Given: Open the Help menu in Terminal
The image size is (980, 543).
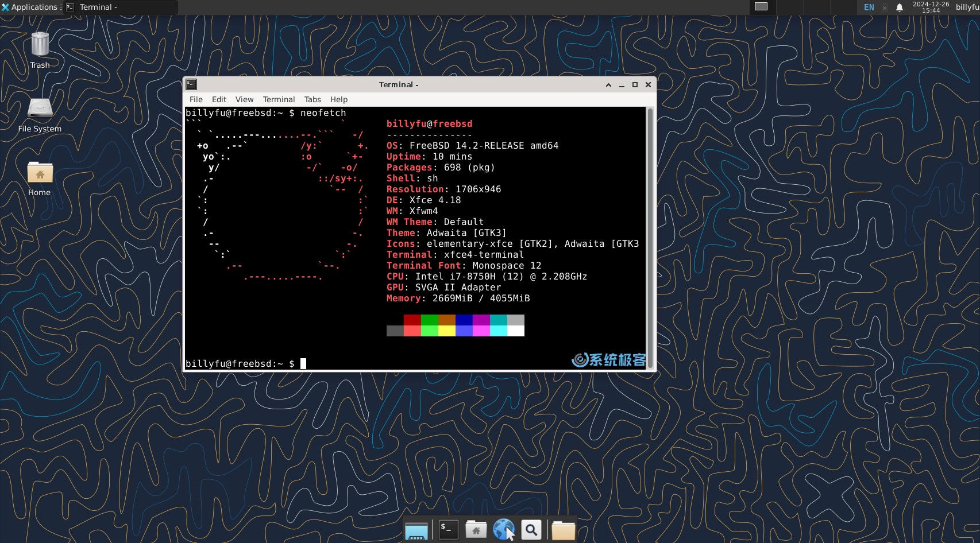Looking at the screenshot, I should pos(339,99).
